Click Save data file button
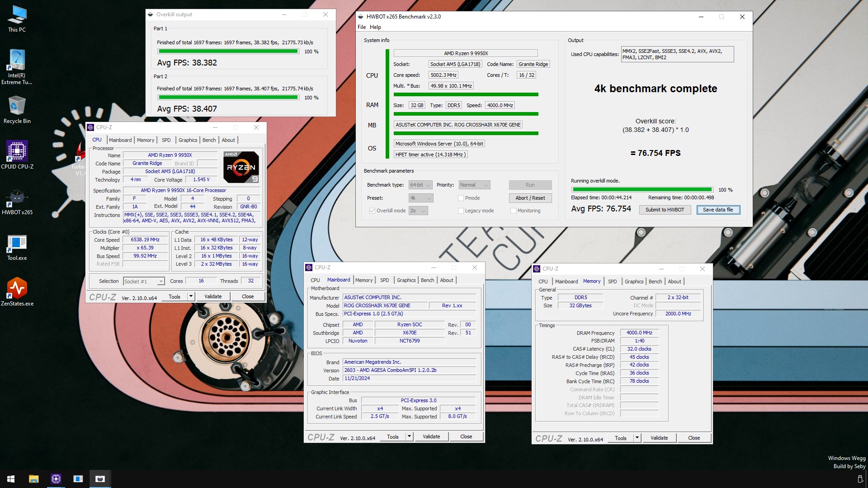The image size is (868, 488). [x=718, y=210]
